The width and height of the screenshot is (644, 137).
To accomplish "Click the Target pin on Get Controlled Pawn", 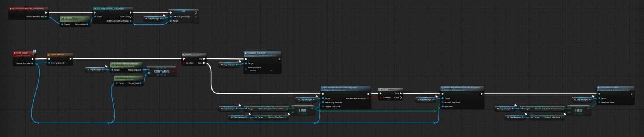I will [x=117, y=83].
